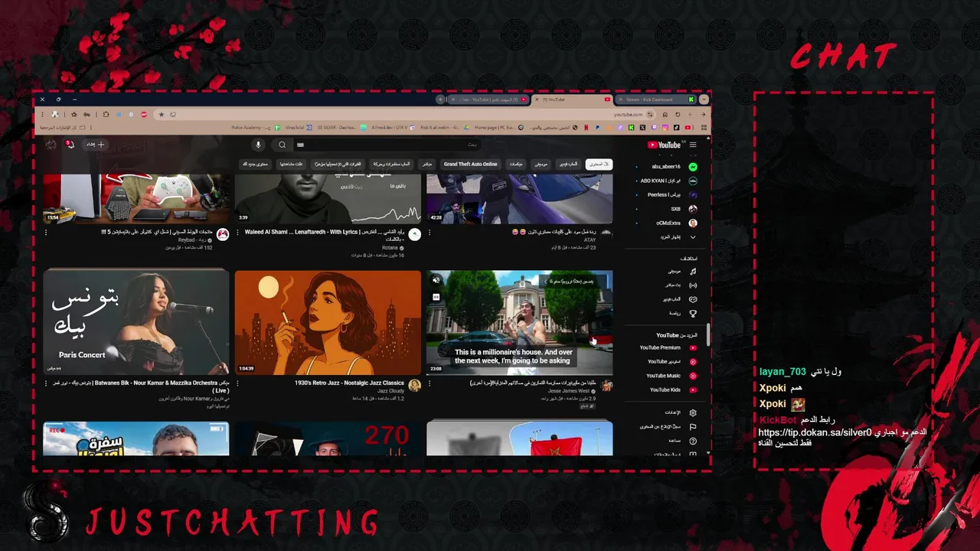Viewport: 980px width, 551px height.
Task: Bookmark the page with the star icon
Action: click(162, 115)
